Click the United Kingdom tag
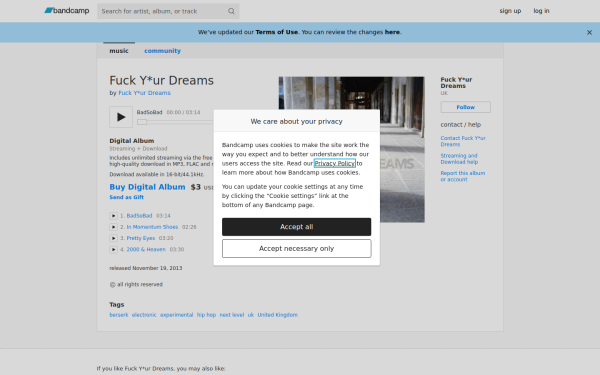 coord(277,315)
